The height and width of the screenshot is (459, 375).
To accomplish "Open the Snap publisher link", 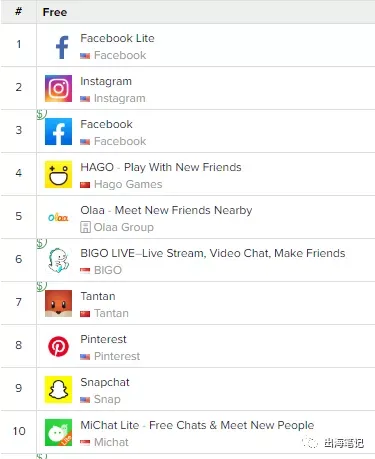I will (x=107, y=399).
